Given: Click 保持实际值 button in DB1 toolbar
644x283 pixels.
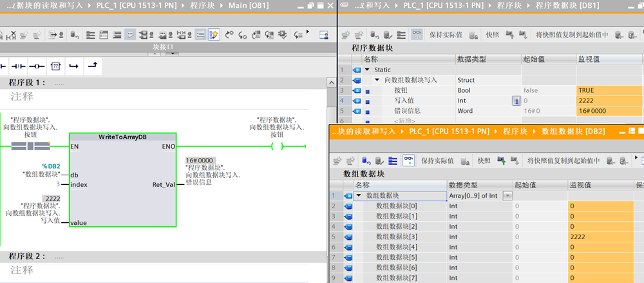Looking at the screenshot, I should (x=446, y=34).
